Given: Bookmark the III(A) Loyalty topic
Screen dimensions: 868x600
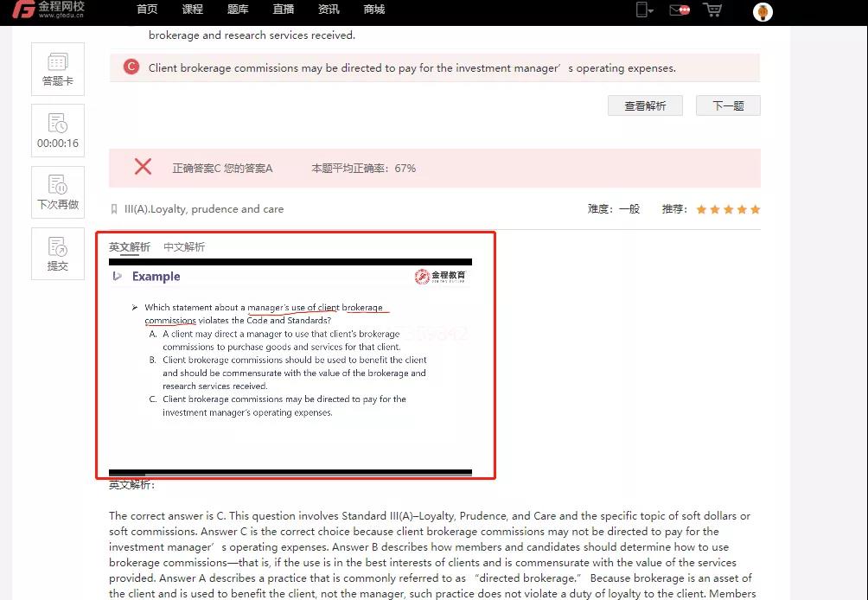Looking at the screenshot, I should click(x=114, y=209).
